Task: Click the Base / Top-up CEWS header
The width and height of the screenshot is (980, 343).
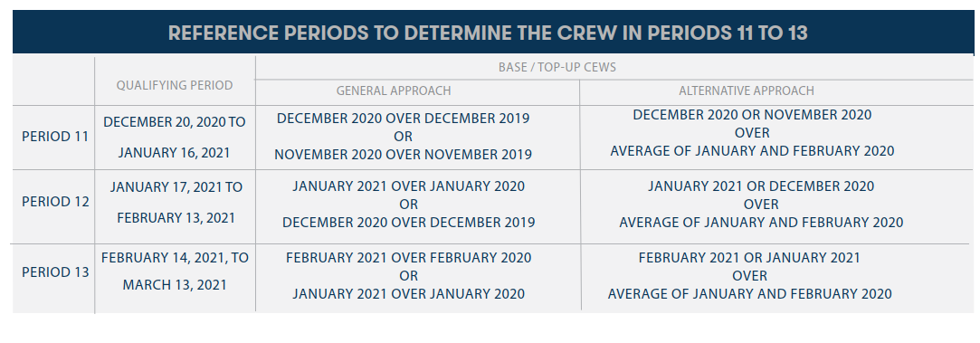Action: click(557, 68)
